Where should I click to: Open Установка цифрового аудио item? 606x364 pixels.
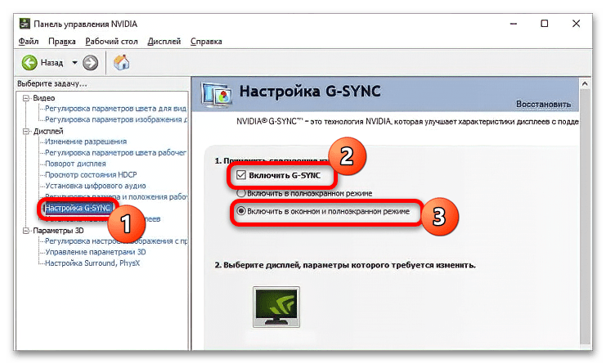96,186
